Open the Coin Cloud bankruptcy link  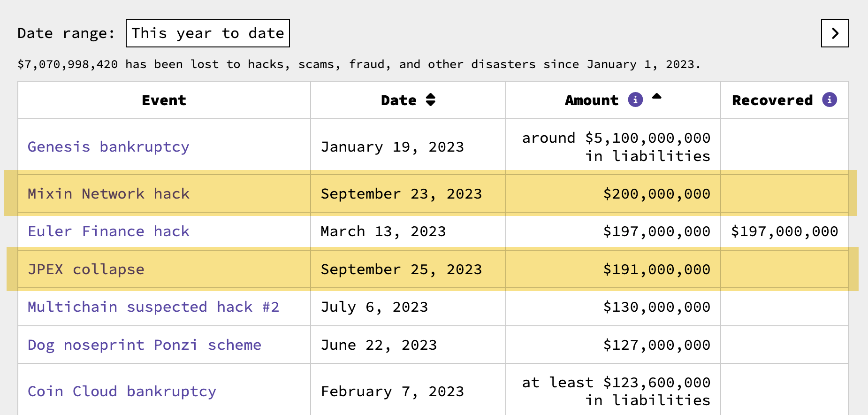(x=122, y=392)
